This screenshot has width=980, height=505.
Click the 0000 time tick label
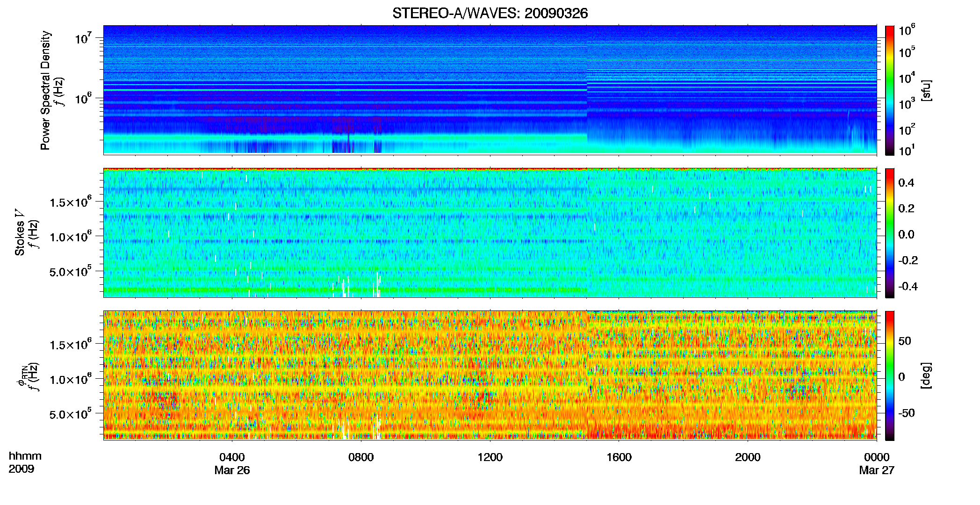click(x=877, y=457)
